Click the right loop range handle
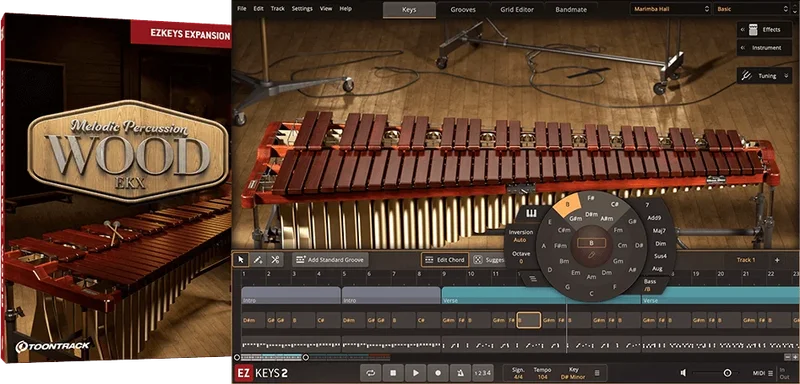 306,357
